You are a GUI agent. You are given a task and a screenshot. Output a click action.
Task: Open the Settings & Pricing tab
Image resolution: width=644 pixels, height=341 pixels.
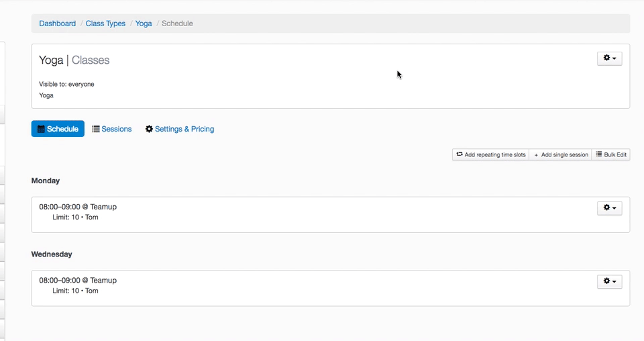(184, 129)
